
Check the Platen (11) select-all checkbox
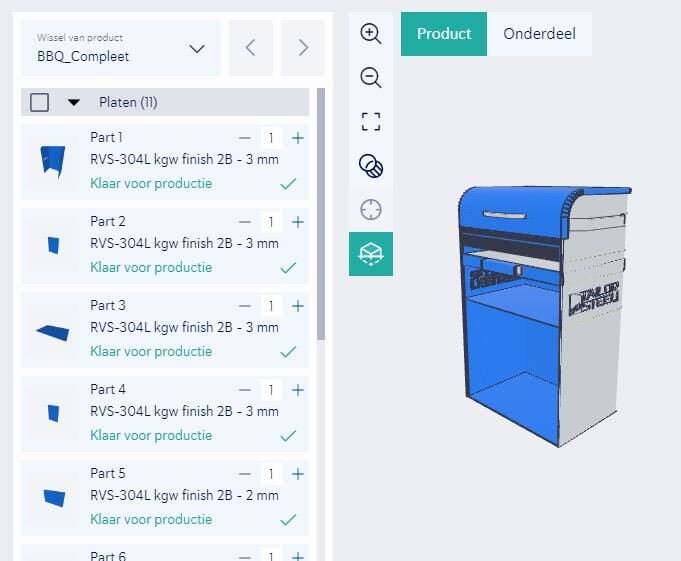coord(39,102)
